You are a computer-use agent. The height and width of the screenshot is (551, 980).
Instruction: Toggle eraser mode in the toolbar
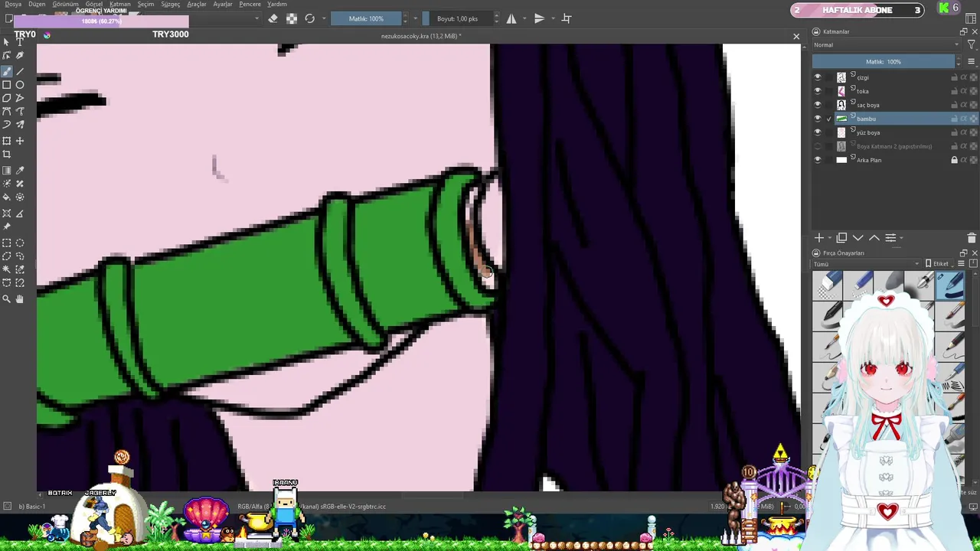click(273, 18)
